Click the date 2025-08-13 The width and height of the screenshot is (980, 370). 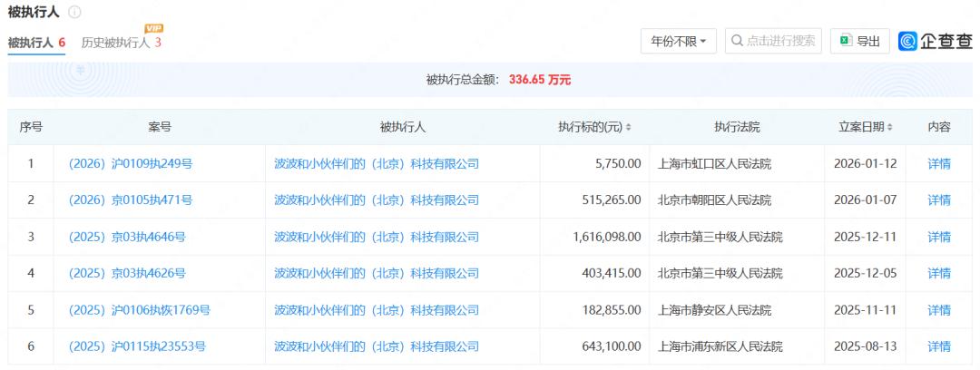[865, 346]
